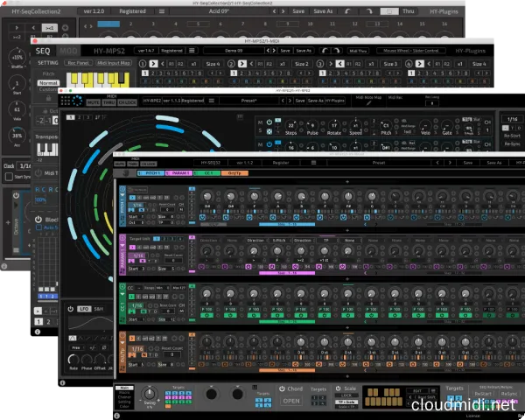Screen dimensions: 525x420
Task: Set sequencer 3 backward direction in HY-MPS2
Action: 339,64
